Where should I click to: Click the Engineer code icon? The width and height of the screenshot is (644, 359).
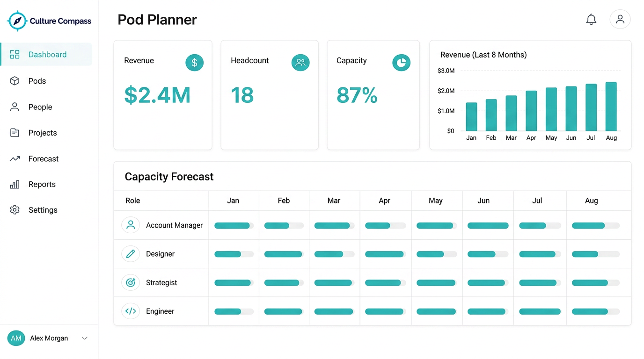click(x=131, y=311)
